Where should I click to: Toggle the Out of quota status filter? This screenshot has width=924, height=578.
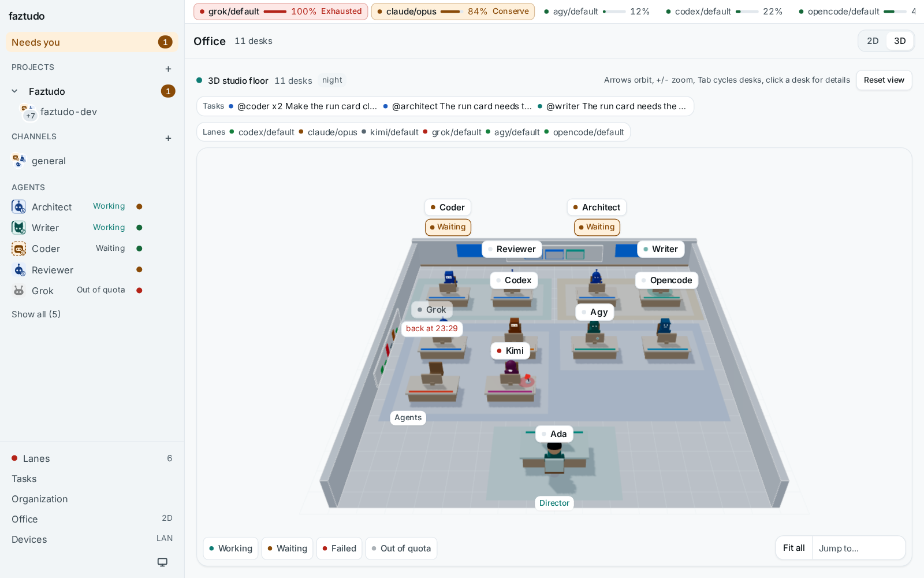pyautogui.click(x=401, y=549)
